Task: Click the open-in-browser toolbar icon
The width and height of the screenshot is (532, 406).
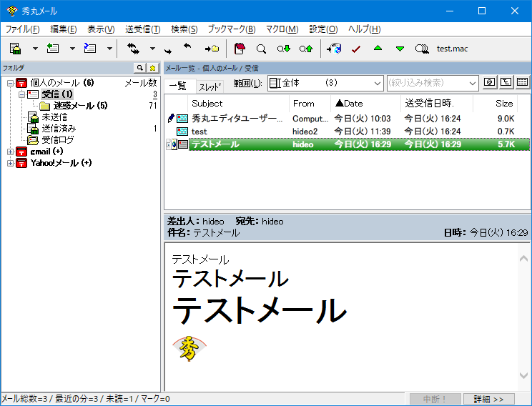Action: click(334, 49)
